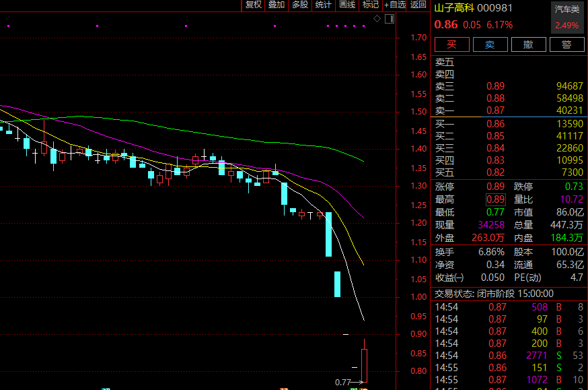Click the 买二 volume 41117
This screenshot has width=588, height=390.
click(x=570, y=136)
